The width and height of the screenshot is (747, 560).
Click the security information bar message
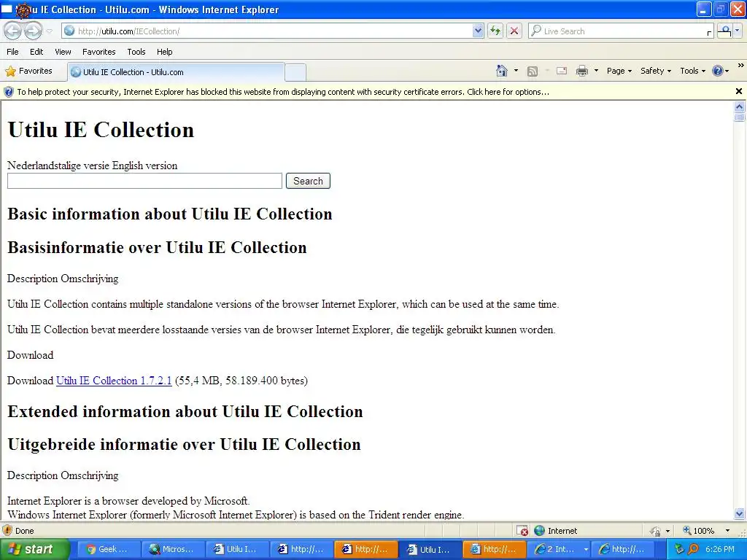283,92
